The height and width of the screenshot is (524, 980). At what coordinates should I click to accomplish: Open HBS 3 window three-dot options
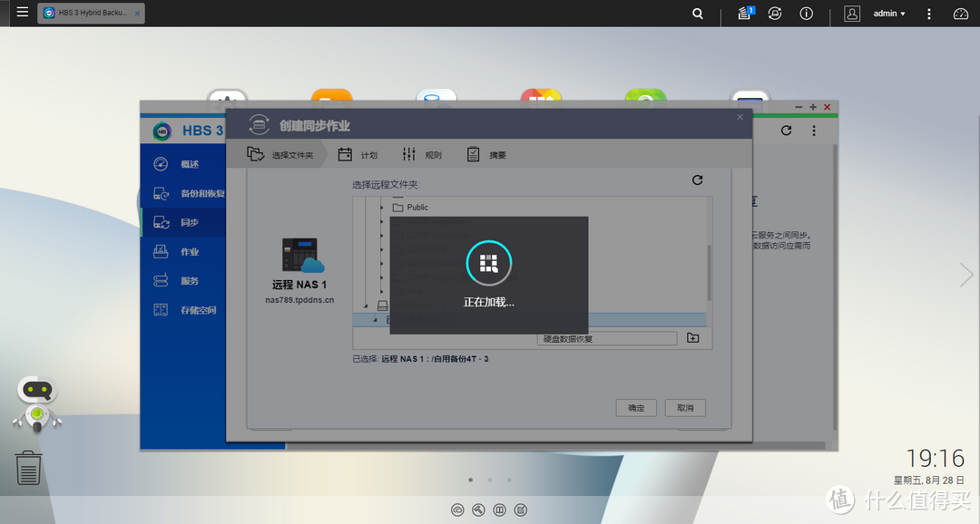click(x=814, y=131)
